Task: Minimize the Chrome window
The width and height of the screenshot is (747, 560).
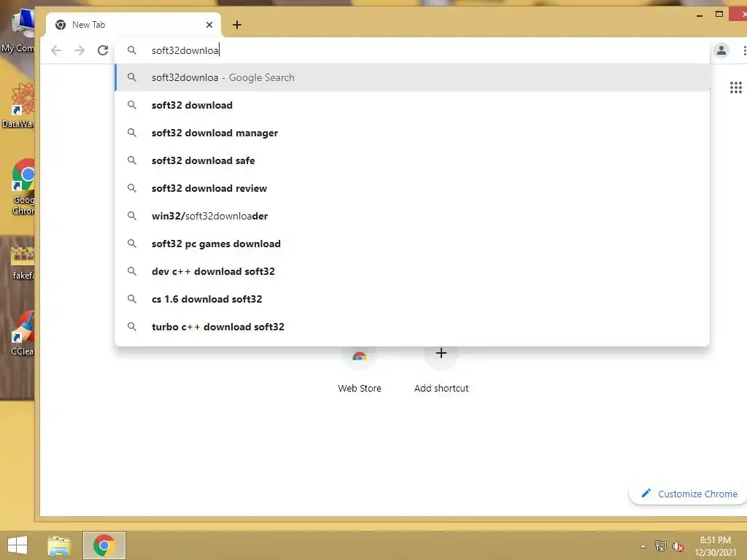Action: click(700, 15)
